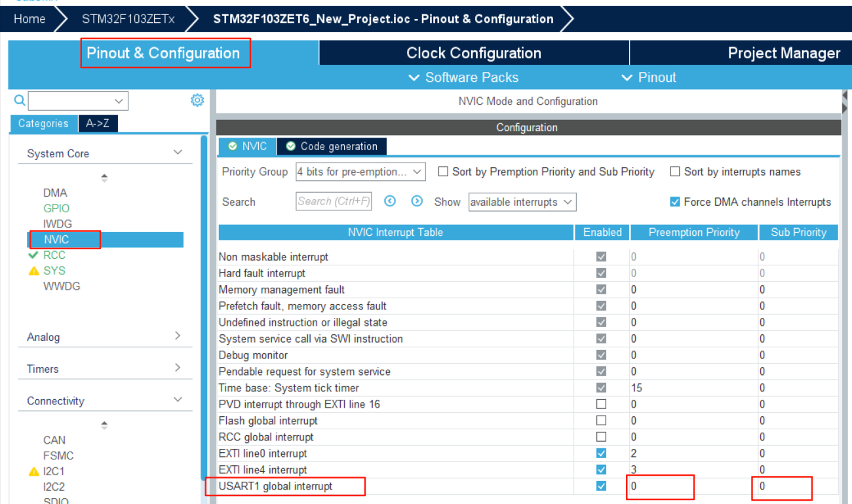This screenshot has height=504, width=852.
Task: Uncheck Force DMA channels Interrupts
Action: [x=674, y=202]
